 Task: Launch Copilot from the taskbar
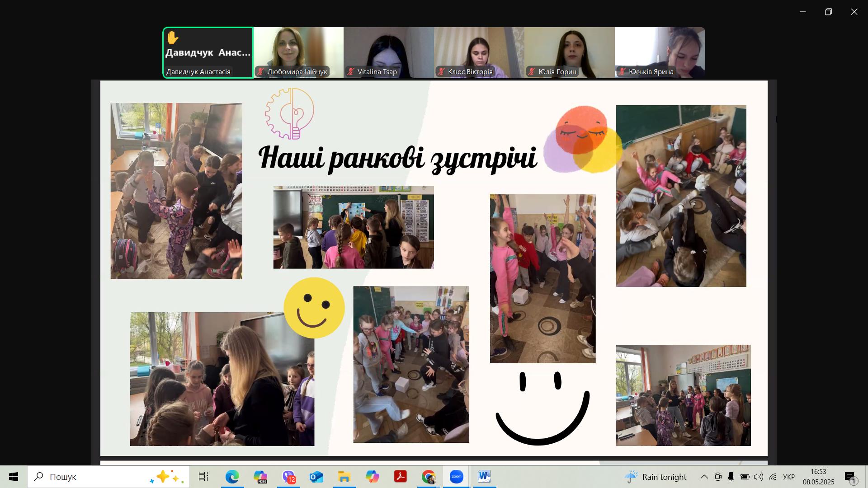pos(373,476)
